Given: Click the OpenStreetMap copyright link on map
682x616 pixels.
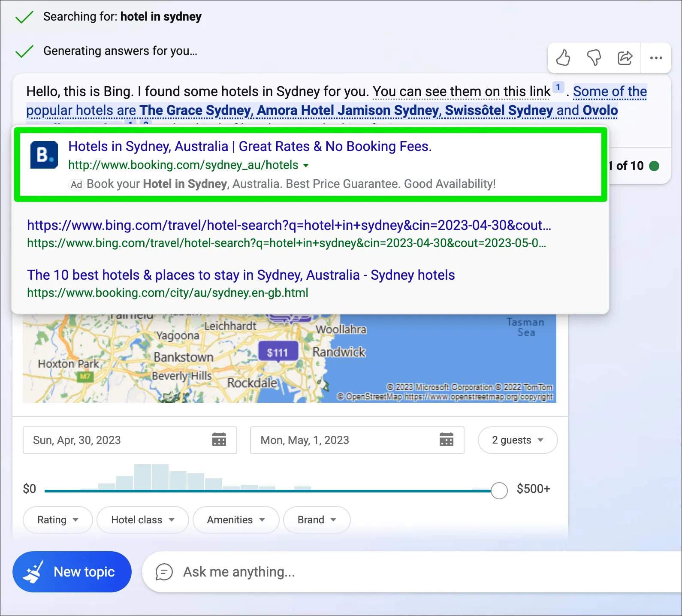Looking at the screenshot, I should (479, 397).
